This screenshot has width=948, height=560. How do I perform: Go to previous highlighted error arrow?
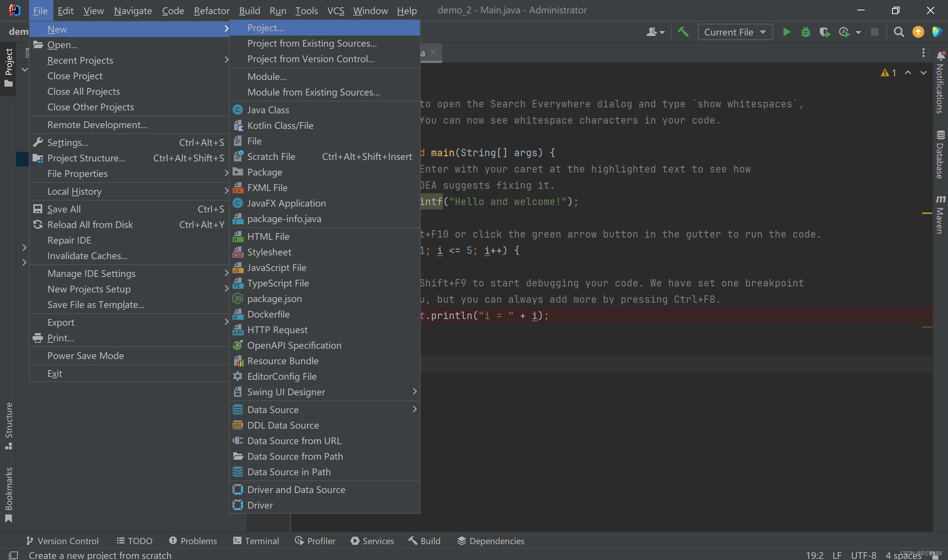point(908,73)
